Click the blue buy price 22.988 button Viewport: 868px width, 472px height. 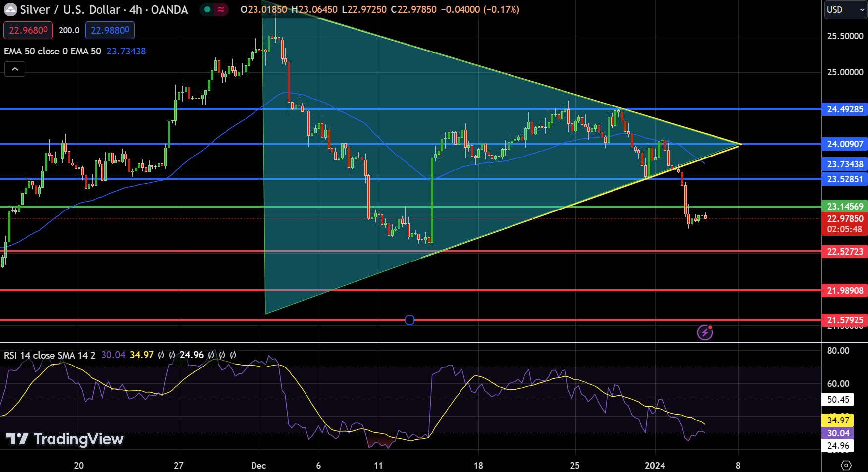[x=110, y=30]
